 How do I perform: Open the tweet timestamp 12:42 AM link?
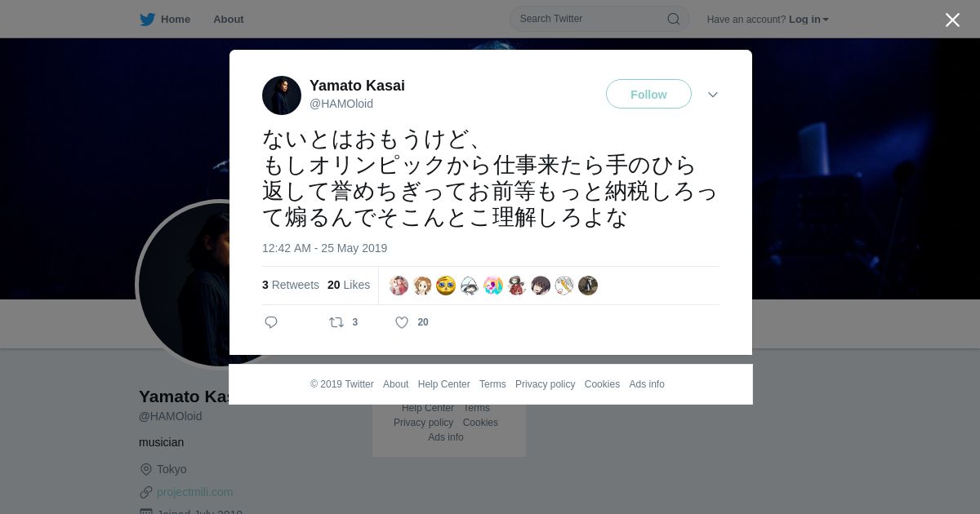324,248
